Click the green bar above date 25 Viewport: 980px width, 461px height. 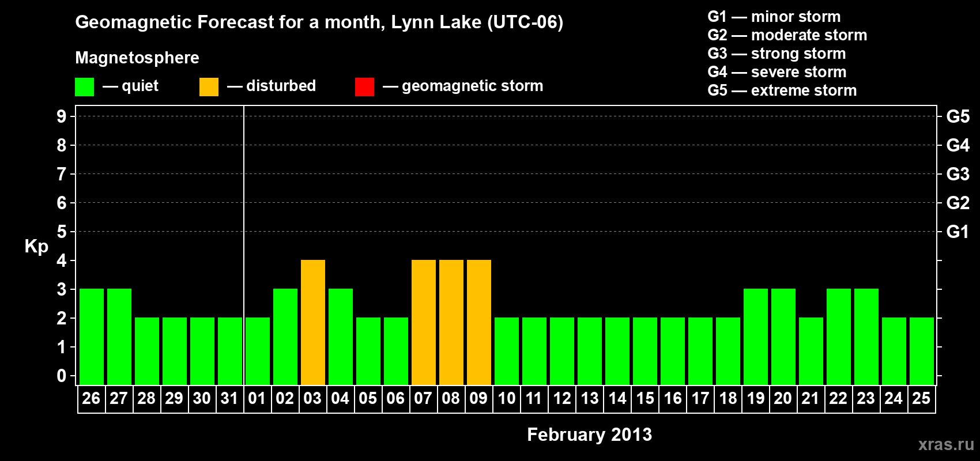[x=921, y=351]
